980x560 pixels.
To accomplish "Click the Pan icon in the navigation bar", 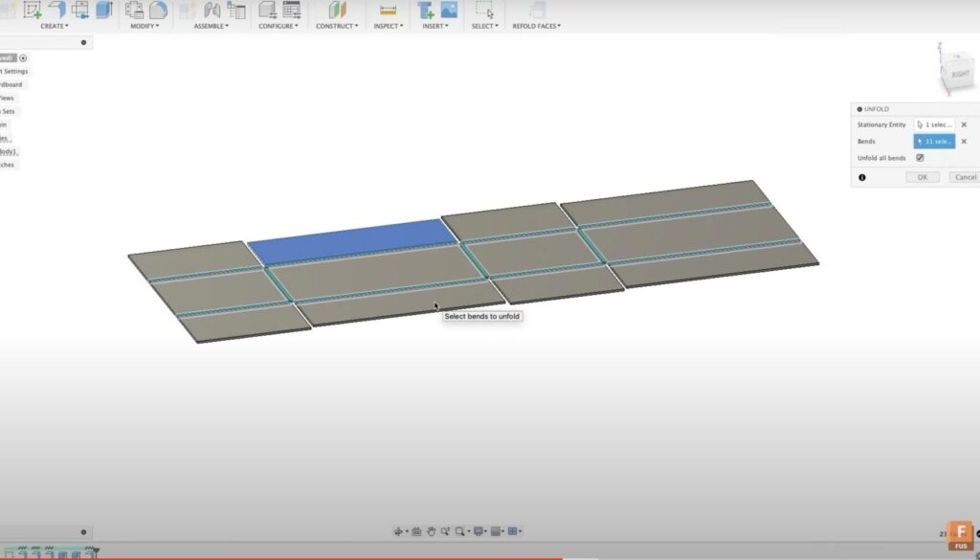I will (433, 530).
